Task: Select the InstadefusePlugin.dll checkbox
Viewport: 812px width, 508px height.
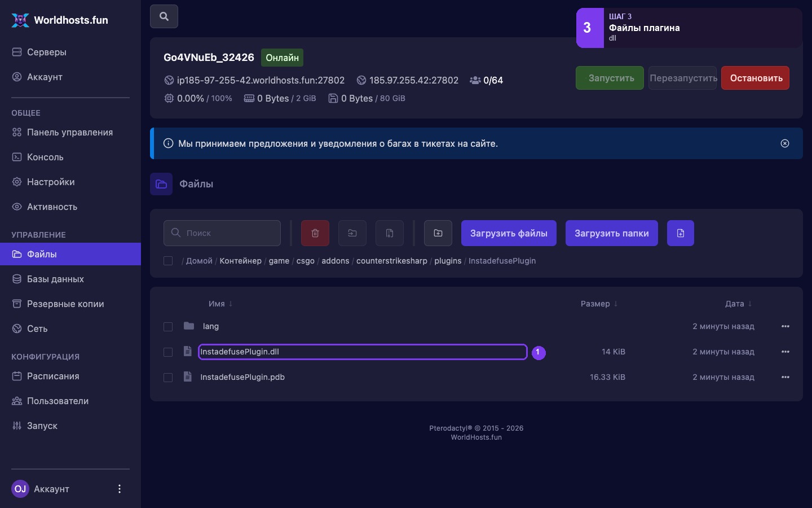Action: coord(168,352)
